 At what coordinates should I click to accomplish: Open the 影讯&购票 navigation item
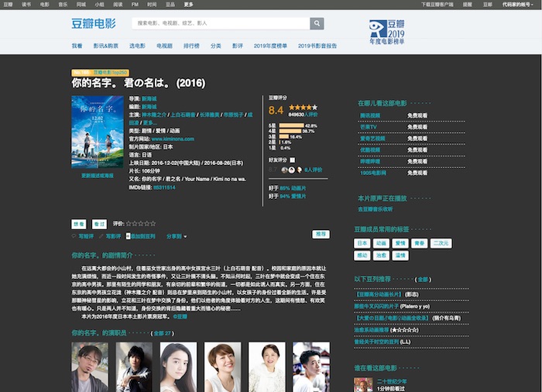tap(108, 46)
